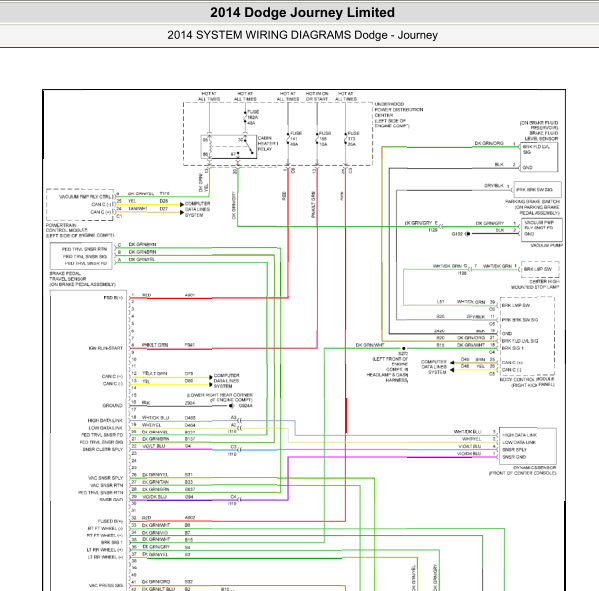Select 'BRAKE PEDAL TRAVEL SENSOR' caption
Viewport: 599px width, 591px height.
(x=82, y=279)
